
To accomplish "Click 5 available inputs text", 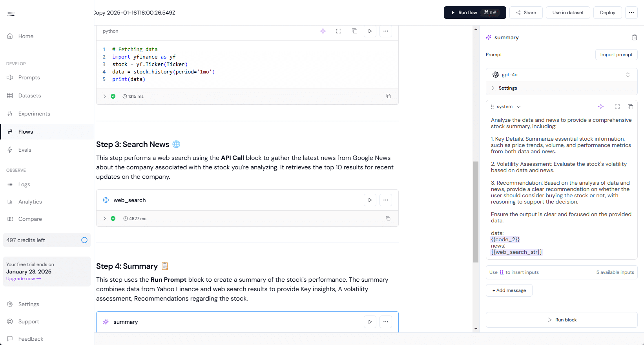I will click(x=615, y=272).
